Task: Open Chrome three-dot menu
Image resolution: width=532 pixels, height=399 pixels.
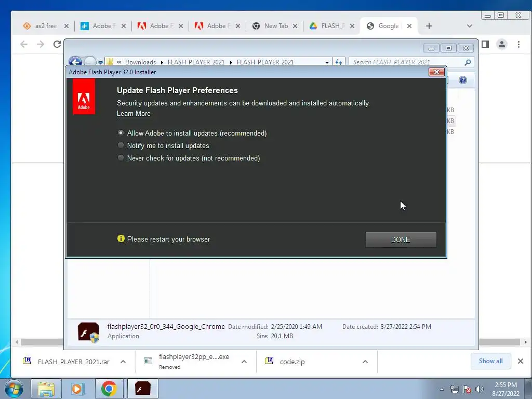Action: (518, 44)
